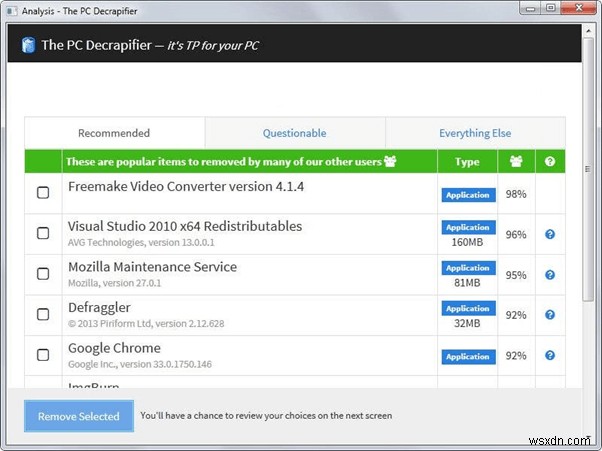This screenshot has width=602, height=451.
Task: Select the Visual Studio 2010 x64 Redistributables title
Action: (185, 226)
